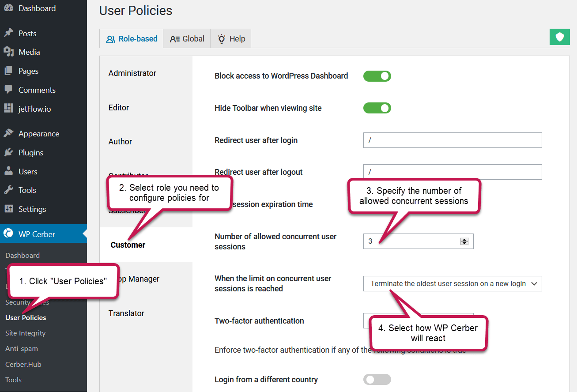The width and height of the screenshot is (577, 392).
Task: Open the Help tab
Action: tap(231, 39)
